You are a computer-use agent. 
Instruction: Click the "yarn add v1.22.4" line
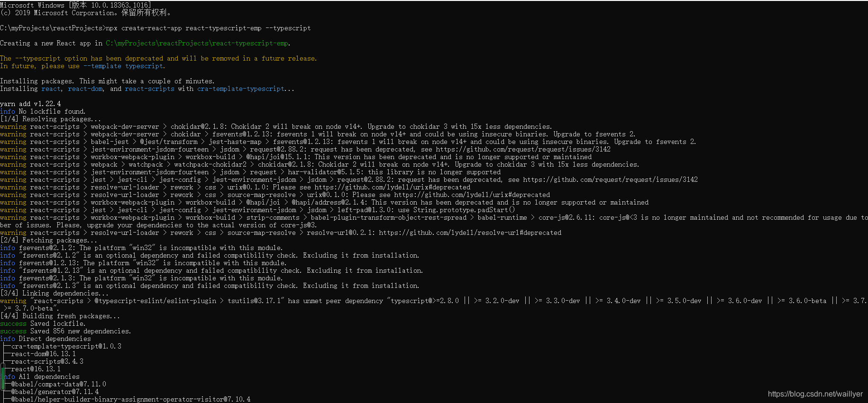[x=30, y=104]
